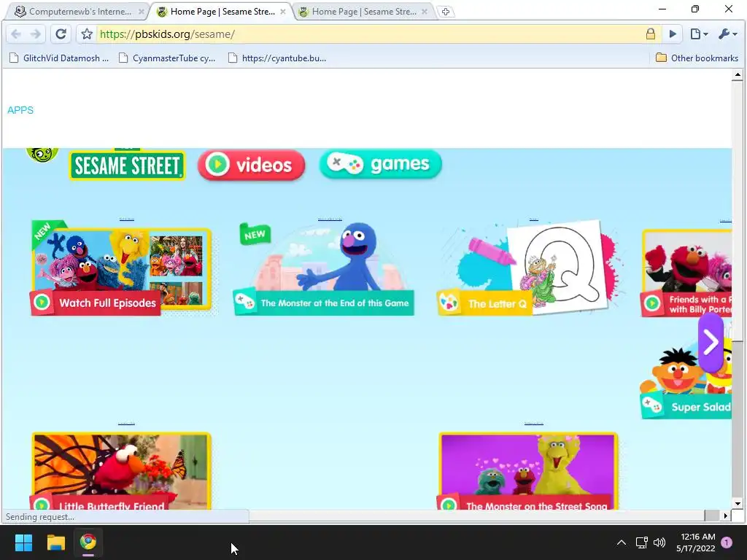Image resolution: width=747 pixels, height=560 pixels.
Task: Open the teal games button
Action: click(380, 164)
